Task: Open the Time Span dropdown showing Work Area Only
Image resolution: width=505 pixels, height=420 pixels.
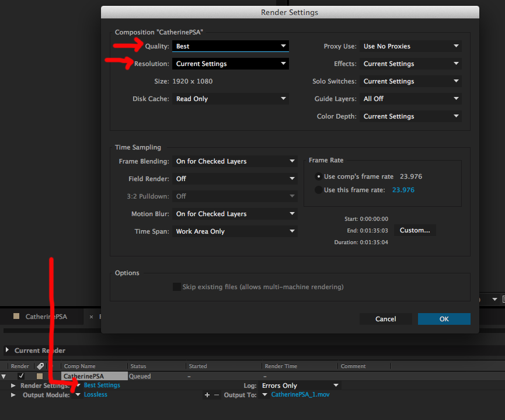Action: [235, 231]
